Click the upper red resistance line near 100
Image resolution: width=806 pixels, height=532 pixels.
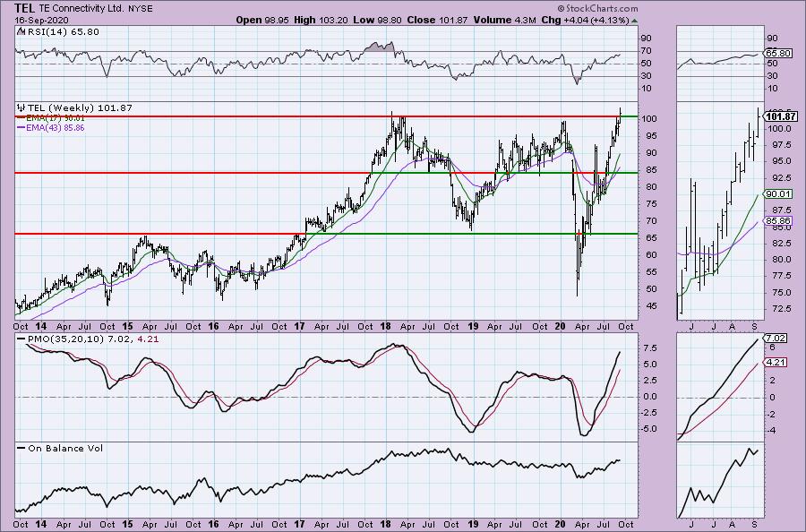tap(326, 116)
